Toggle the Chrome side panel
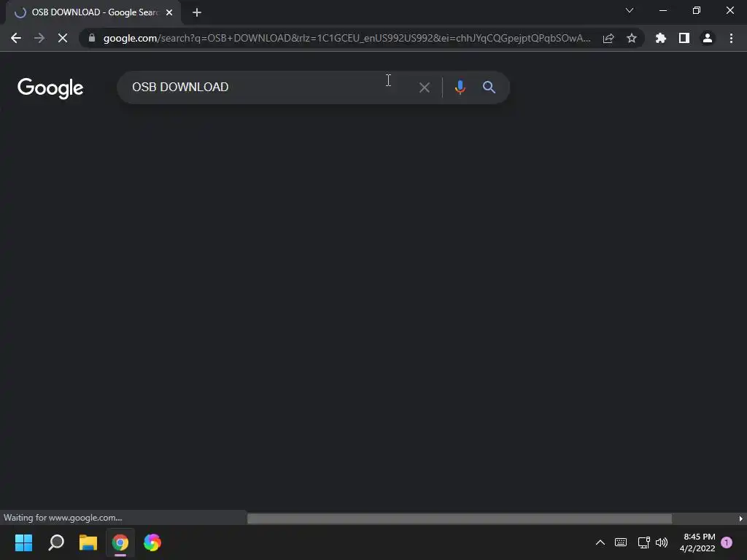747x560 pixels. pos(684,38)
